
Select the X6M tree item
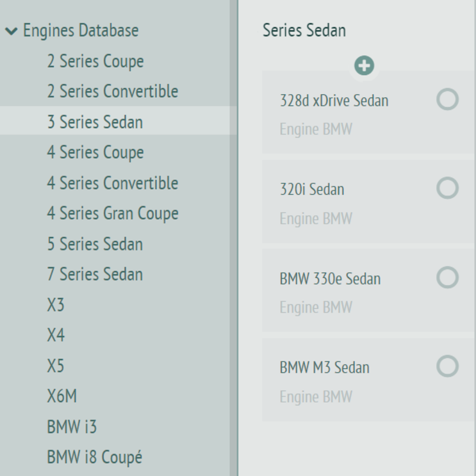(62, 397)
